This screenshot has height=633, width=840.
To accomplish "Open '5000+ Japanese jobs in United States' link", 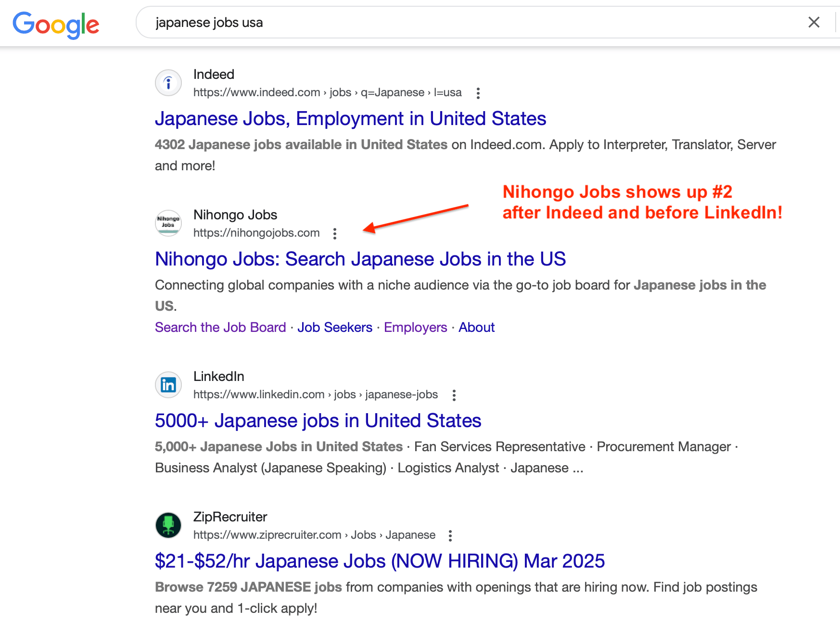I will 318,420.
